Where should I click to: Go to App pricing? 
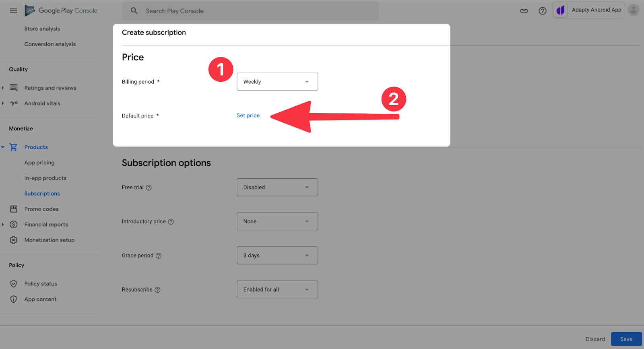(39, 163)
